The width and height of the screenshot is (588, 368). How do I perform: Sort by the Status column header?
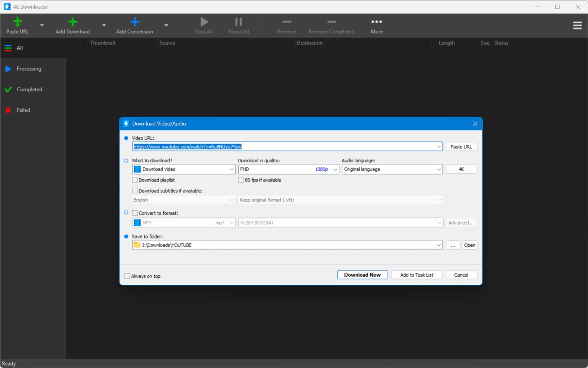(501, 43)
